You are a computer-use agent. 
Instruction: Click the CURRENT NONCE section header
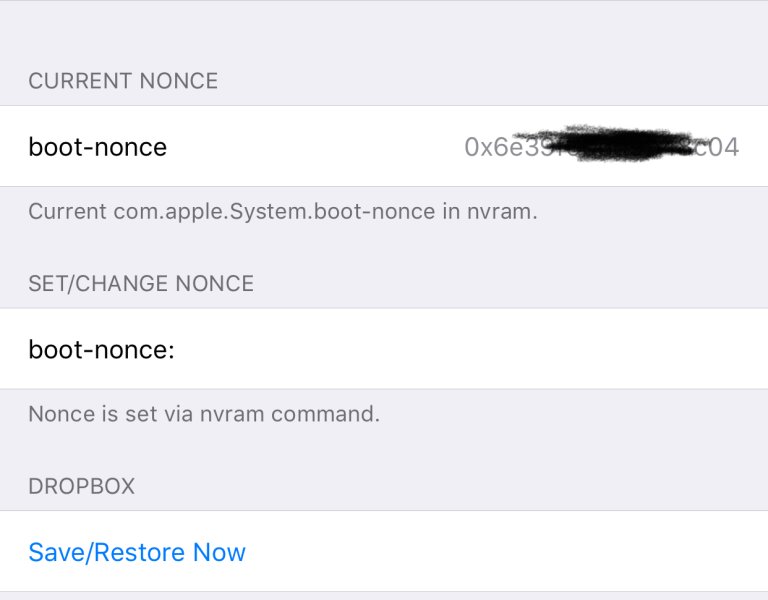point(123,82)
